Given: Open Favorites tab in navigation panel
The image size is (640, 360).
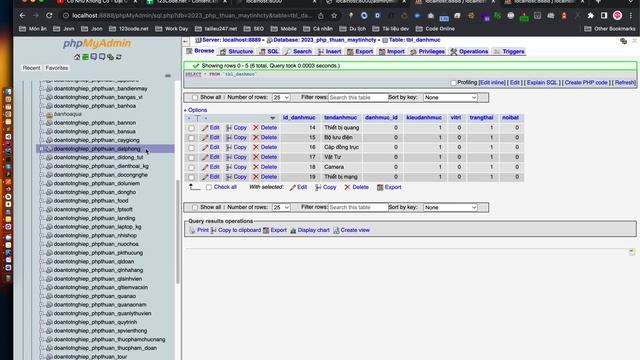Looking at the screenshot, I should (x=56, y=68).
